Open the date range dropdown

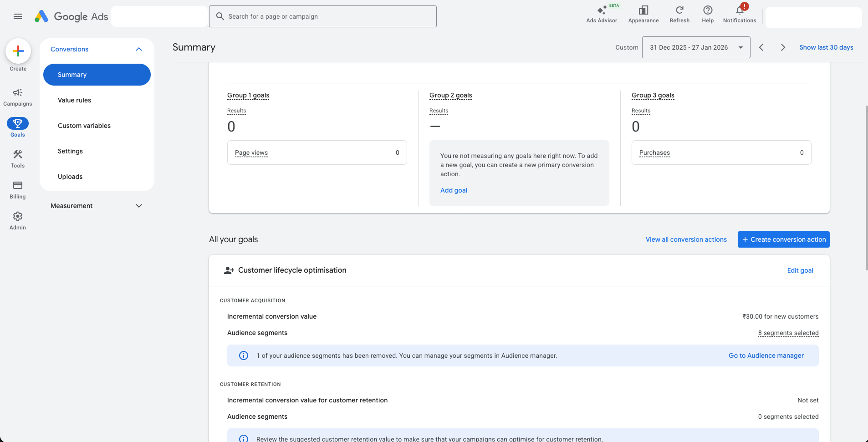point(696,47)
